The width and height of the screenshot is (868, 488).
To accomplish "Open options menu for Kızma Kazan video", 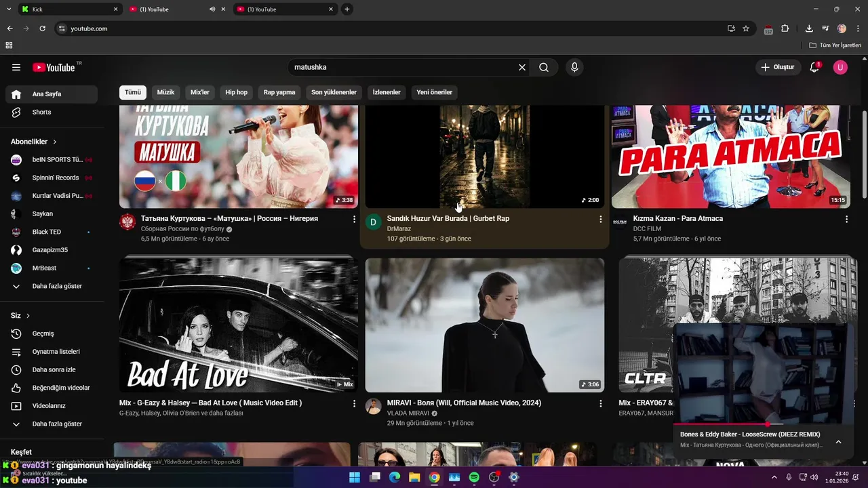I will coord(846,219).
